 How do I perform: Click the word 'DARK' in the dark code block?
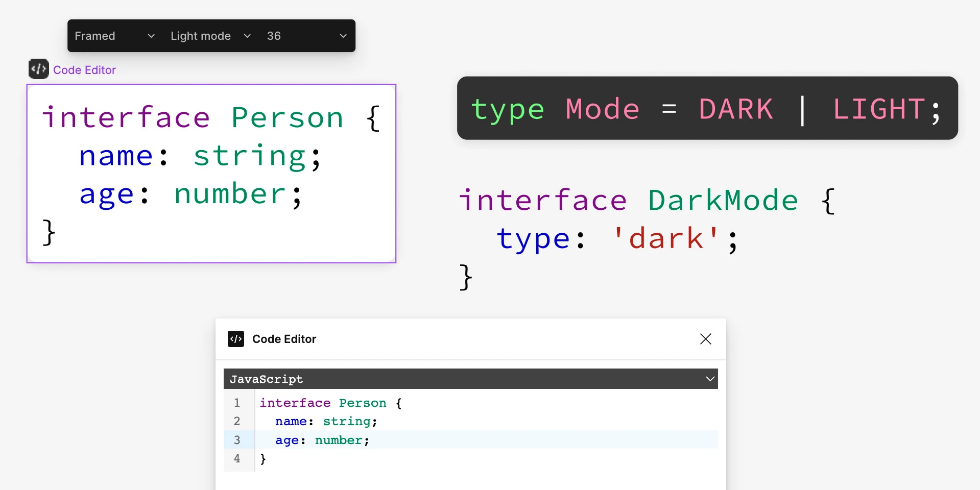(736, 109)
